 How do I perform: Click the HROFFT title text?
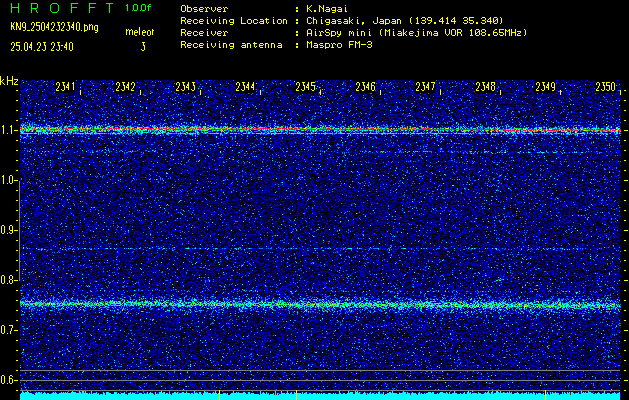[x=62, y=8]
